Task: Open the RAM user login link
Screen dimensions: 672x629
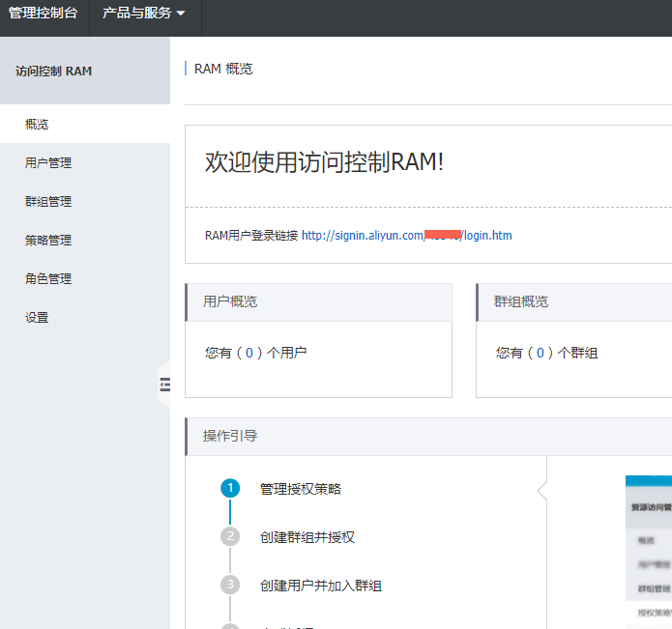Action: [x=407, y=236]
